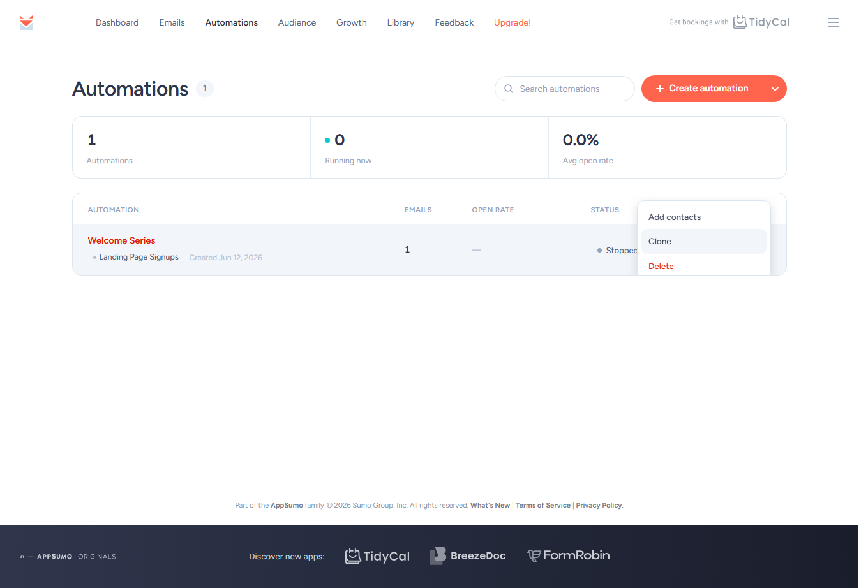Image resolution: width=868 pixels, height=588 pixels.
Task: Click the EMAILS column header
Action: point(418,210)
